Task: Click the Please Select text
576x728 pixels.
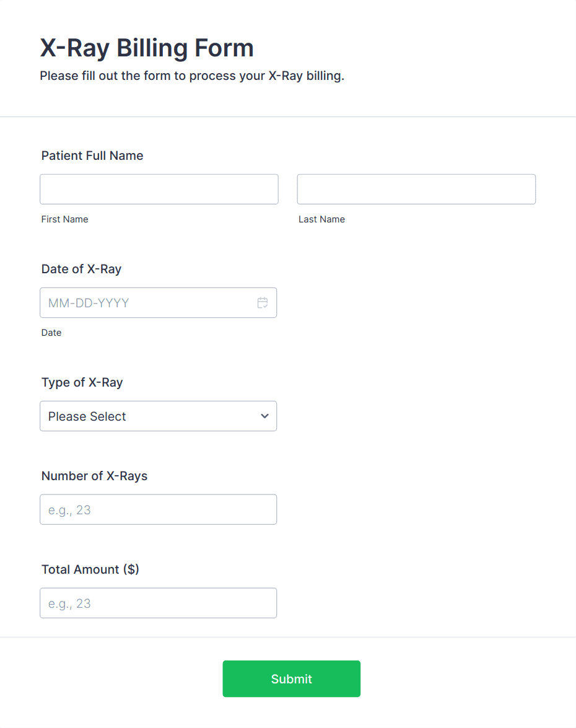Action: point(87,416)
